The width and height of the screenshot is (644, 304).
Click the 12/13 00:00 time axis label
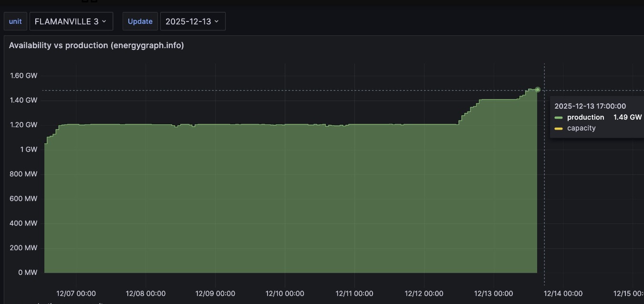click(x=494, y=294)
